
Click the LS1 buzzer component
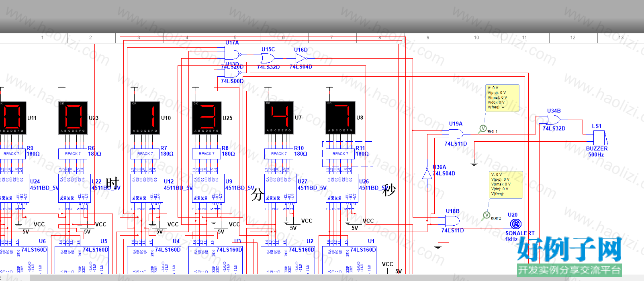coord(600,137)
